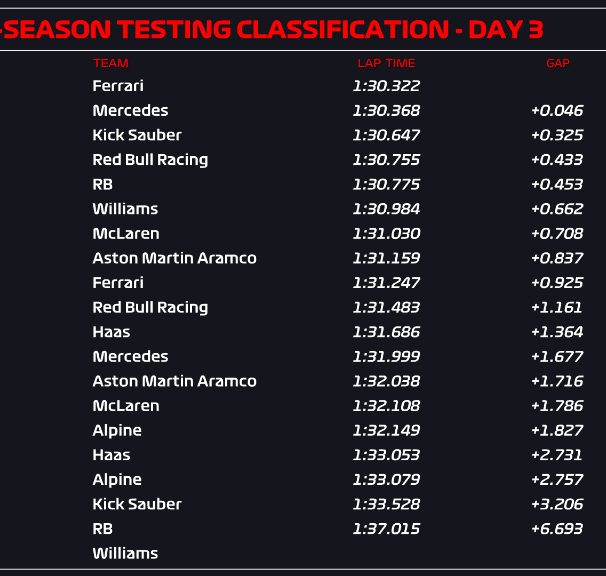Click lap time 1:33.528
Image resolution: width=606 pixels, height=576 pixels.
(x=386, y=504)
